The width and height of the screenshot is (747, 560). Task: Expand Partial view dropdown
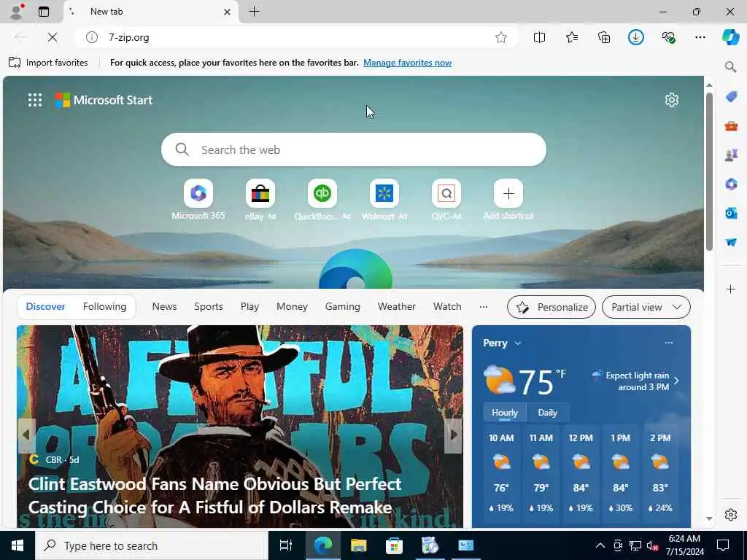(x=646, y=307)
